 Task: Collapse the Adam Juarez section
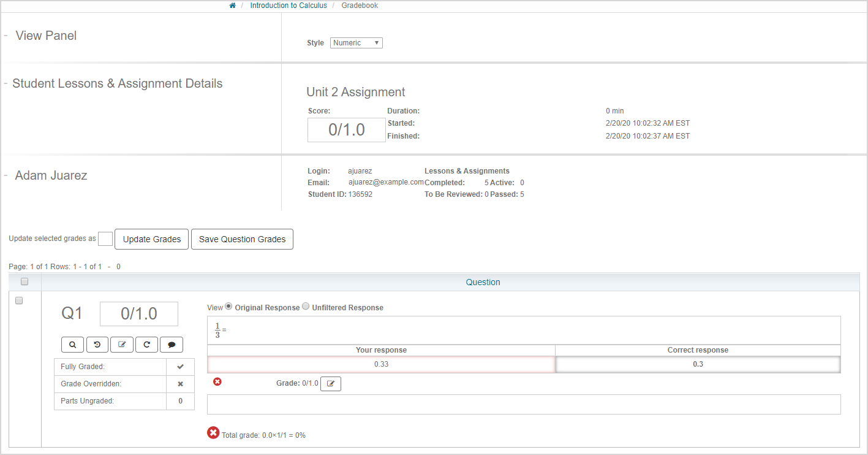pyautogui.click(x=6, y=175)
